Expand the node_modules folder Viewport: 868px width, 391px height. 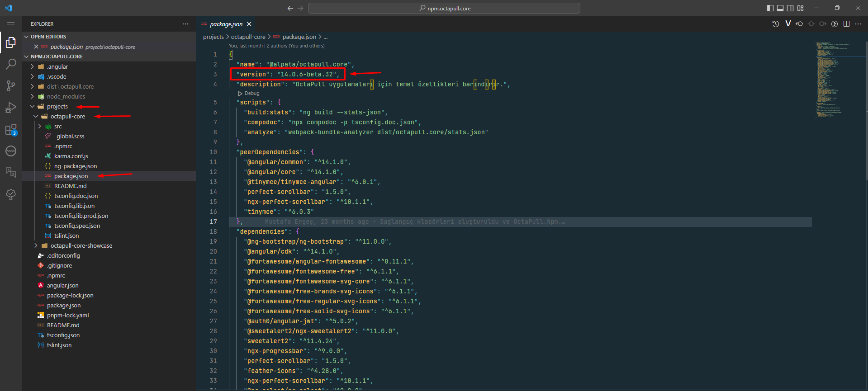pyautogui.click(x=66, y=96)
